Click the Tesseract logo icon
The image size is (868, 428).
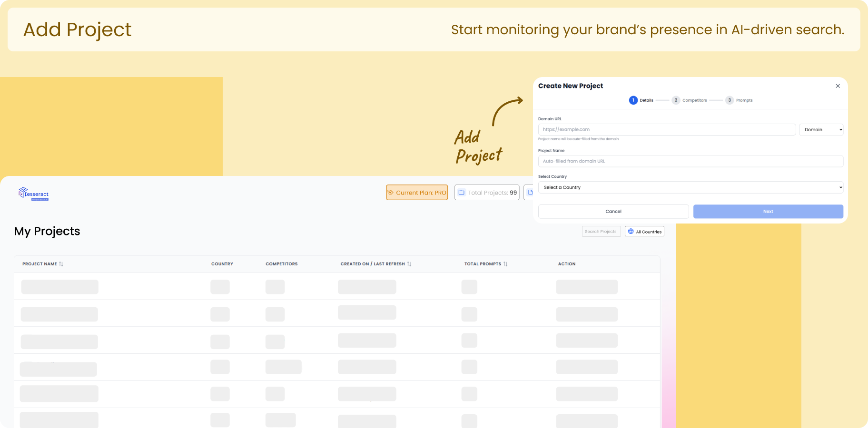[23, 193]
